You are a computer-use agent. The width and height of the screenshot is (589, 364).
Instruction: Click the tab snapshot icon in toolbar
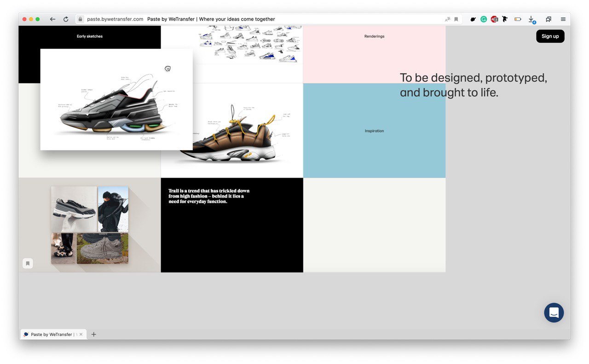(549, 19)
